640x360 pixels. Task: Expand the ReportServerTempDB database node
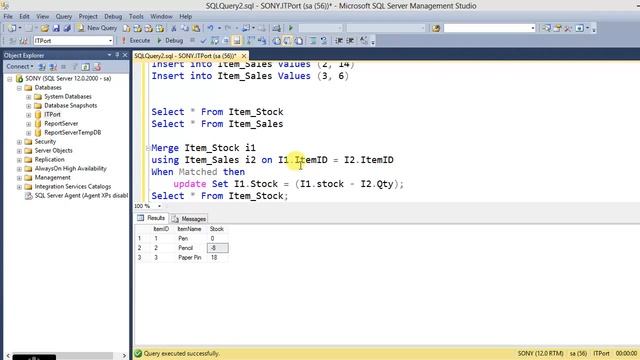click(x=29, y=133)
